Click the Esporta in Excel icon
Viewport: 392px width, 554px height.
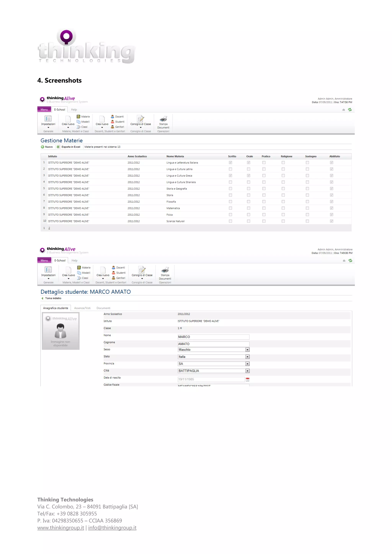(x=58, y=147)
